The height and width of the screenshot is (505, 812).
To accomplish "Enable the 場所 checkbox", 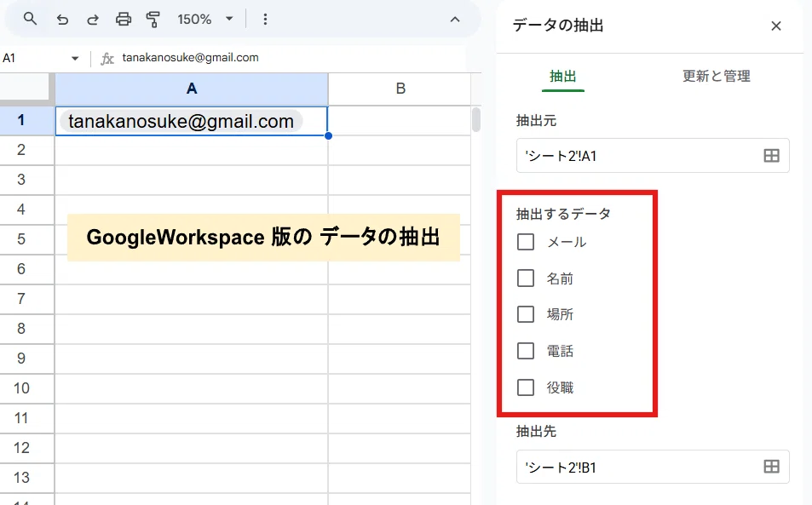I will [526, 314].
